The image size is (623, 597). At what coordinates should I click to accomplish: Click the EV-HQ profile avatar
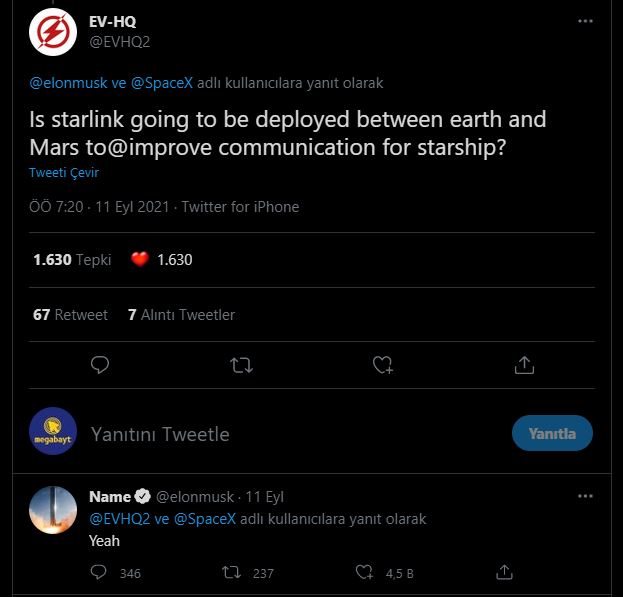pos(53,32)
